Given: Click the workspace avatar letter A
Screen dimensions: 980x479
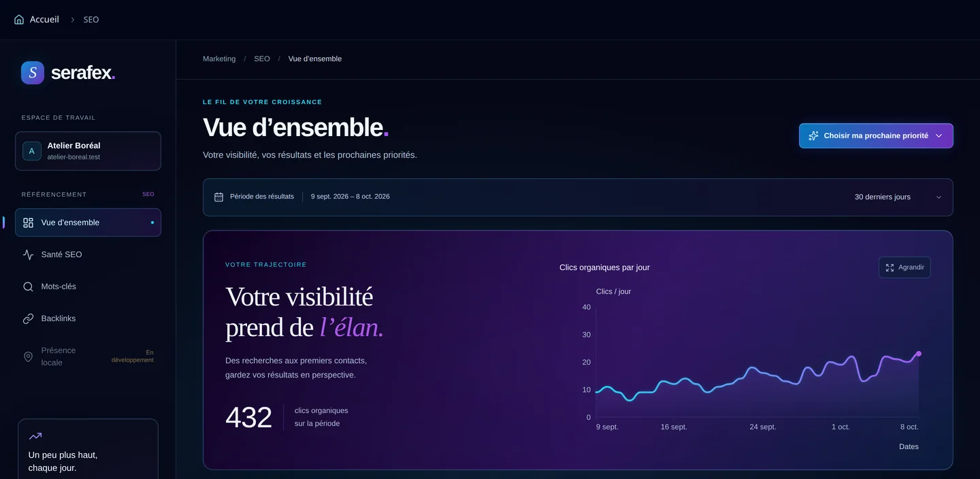Looking at the screenshot, I should (x=32, y=151).
